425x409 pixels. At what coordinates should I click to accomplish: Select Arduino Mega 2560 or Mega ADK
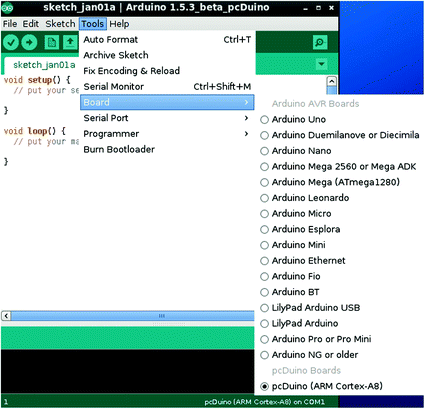point(338,166)
